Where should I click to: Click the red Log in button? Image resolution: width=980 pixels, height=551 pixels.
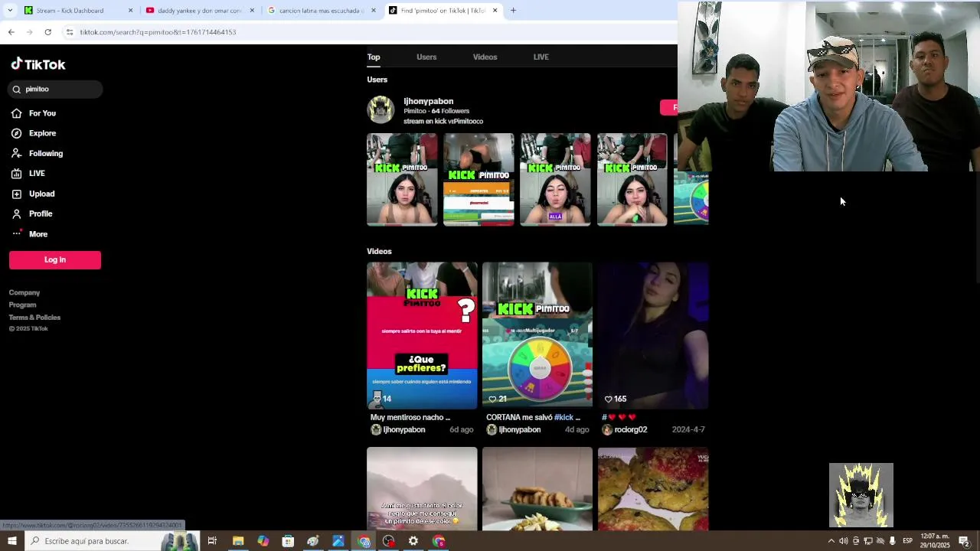(55, 260)
